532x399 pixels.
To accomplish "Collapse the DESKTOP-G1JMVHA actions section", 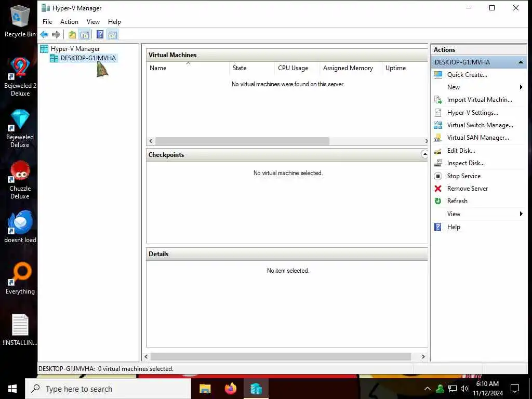I will [521, 62].
